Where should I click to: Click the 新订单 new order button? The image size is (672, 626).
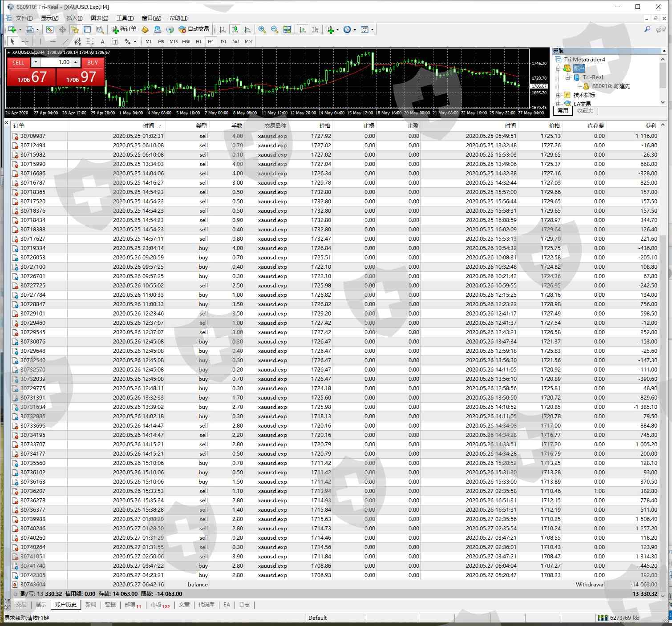pyautogui.click(x=124, y=29)
